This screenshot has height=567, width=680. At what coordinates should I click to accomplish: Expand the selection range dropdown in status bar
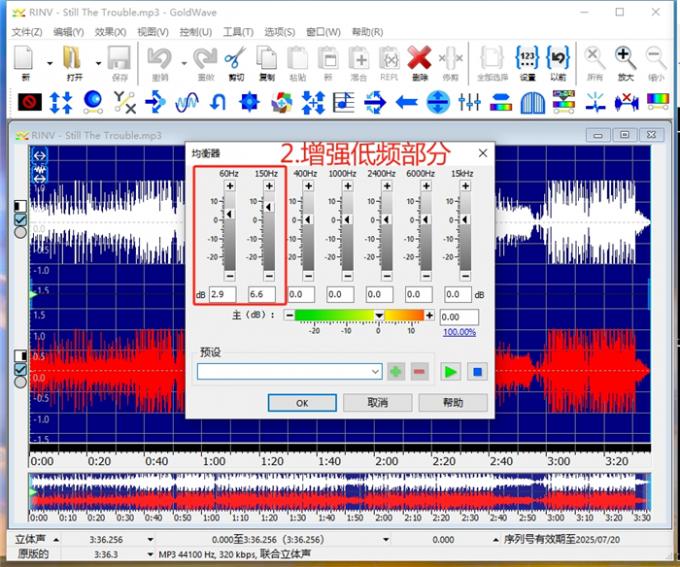pyautogui.click(x=386, y=540)
